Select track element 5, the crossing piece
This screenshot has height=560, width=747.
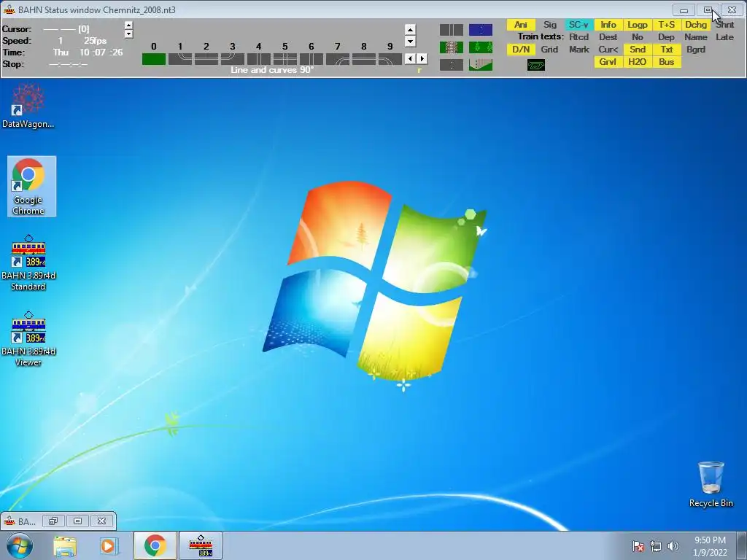[x=285, y=59]
